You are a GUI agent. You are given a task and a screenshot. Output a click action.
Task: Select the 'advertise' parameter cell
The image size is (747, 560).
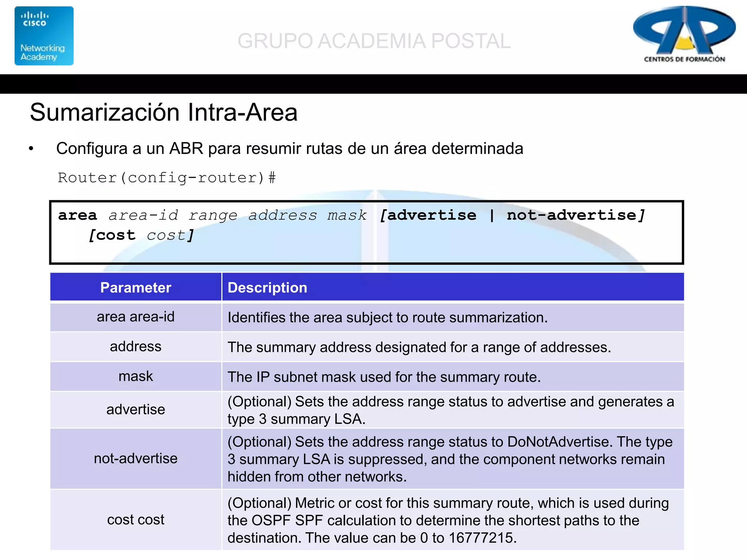point(136,410)
